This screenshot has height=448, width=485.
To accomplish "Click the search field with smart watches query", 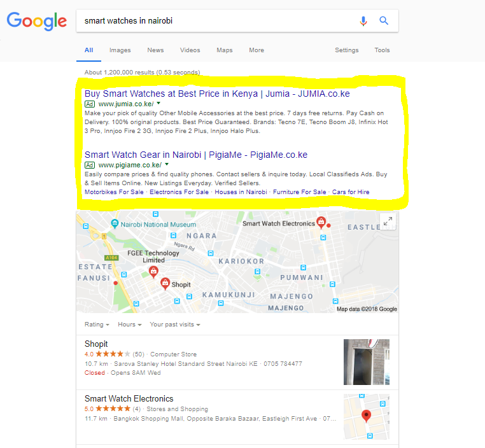I will click(x=216, y=21).
